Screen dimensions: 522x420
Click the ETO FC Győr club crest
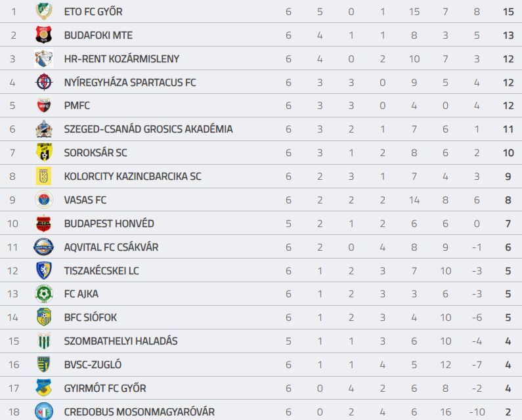point(43,11)
